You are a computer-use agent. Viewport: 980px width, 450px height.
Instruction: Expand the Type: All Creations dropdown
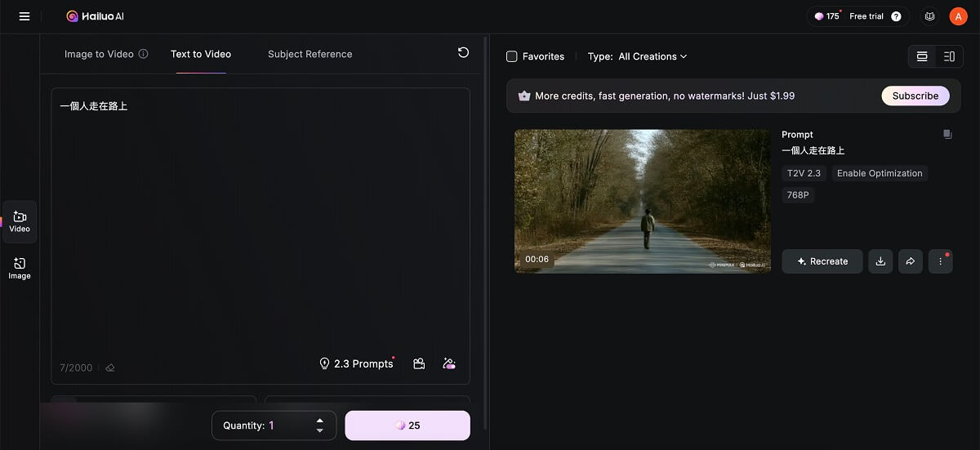(x=637, y=56)
